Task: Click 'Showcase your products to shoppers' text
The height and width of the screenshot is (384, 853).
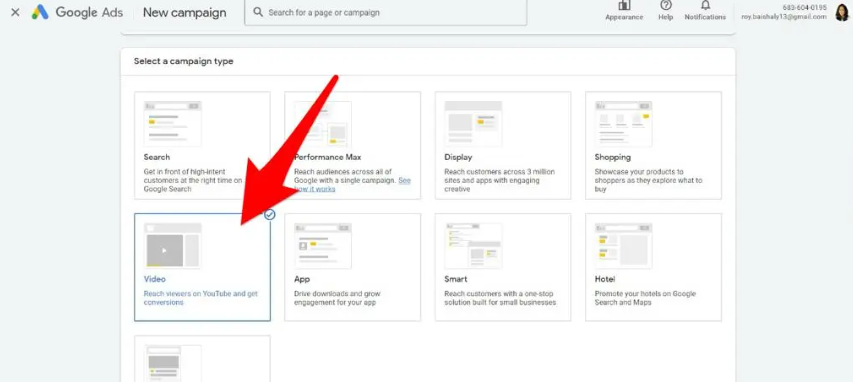Action: click(648, 181)
